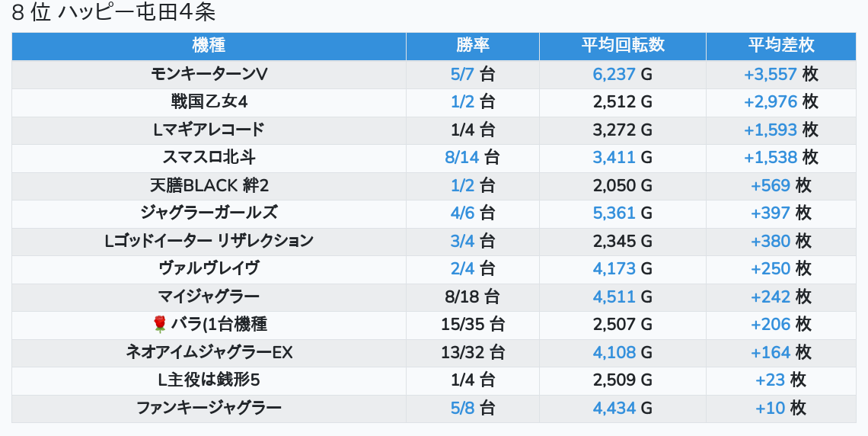Open the モンキーターンV machine row

(209, 74)
